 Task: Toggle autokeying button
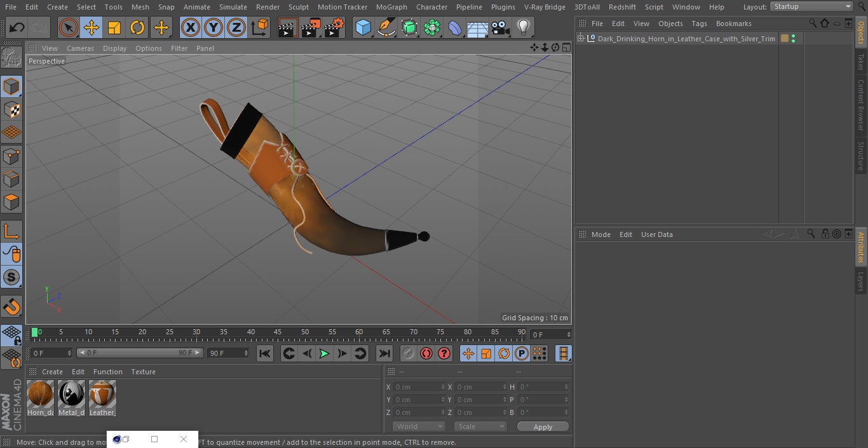pos(426,353)
